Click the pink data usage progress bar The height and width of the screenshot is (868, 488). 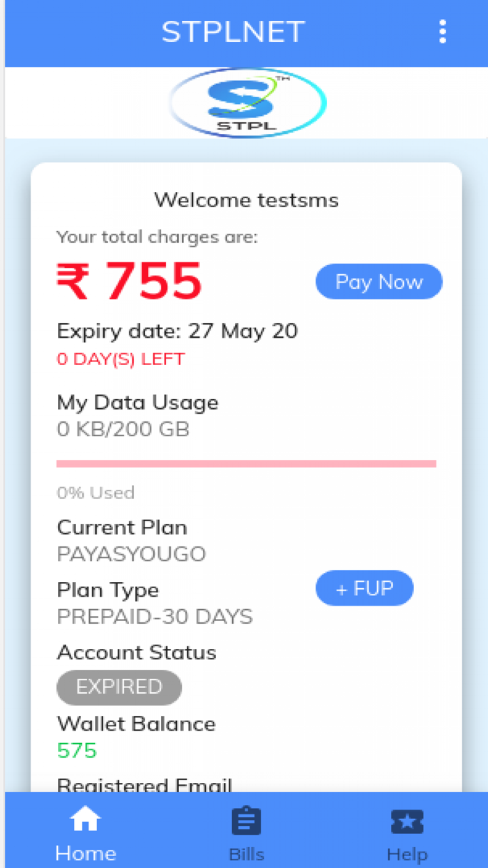[246, 463]
